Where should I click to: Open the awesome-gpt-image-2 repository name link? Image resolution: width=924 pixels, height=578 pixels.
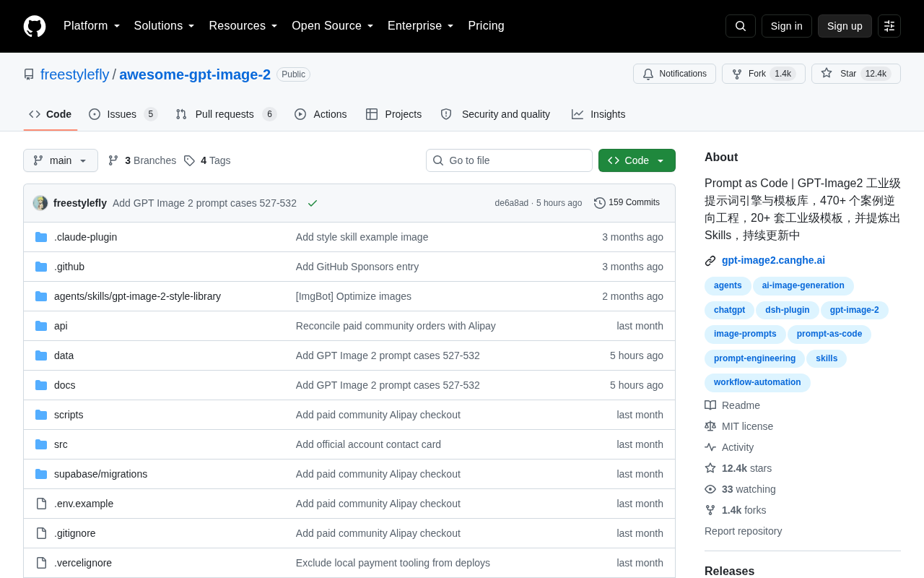click(195, 74)
